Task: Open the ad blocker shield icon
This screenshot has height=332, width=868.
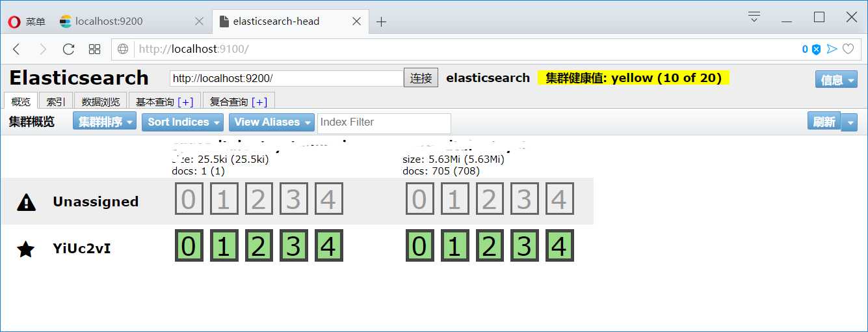Action: (x=816, y=49)
